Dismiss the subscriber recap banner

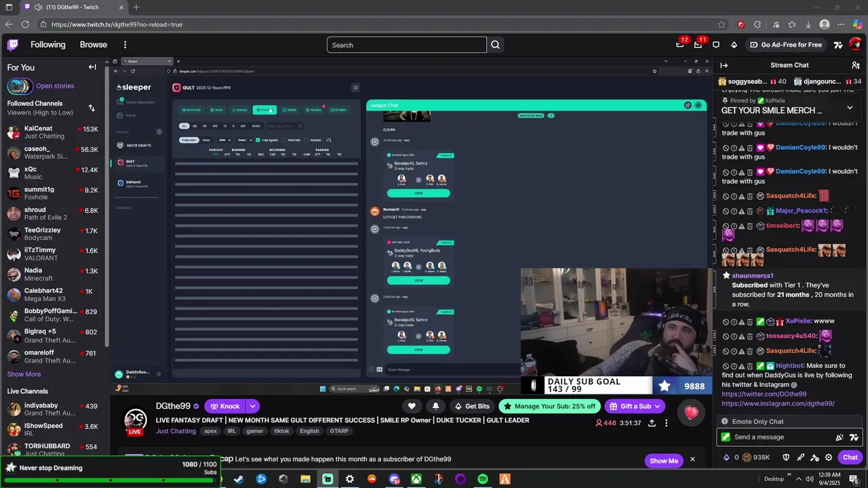[692, 460]
